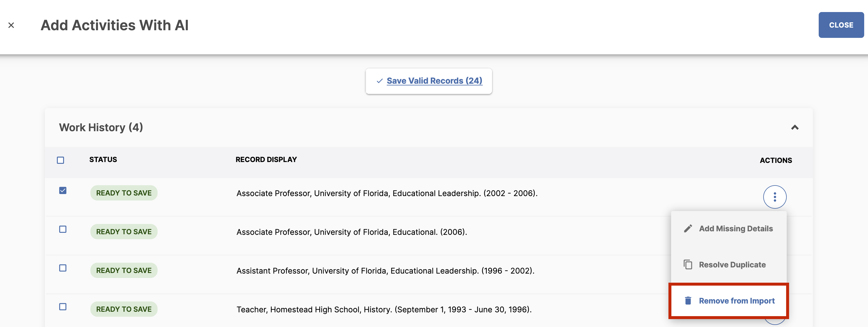The image size is (868, 327).
Task: Tick the Homestead High School Teacher checkbox
Action: (63, 307)
